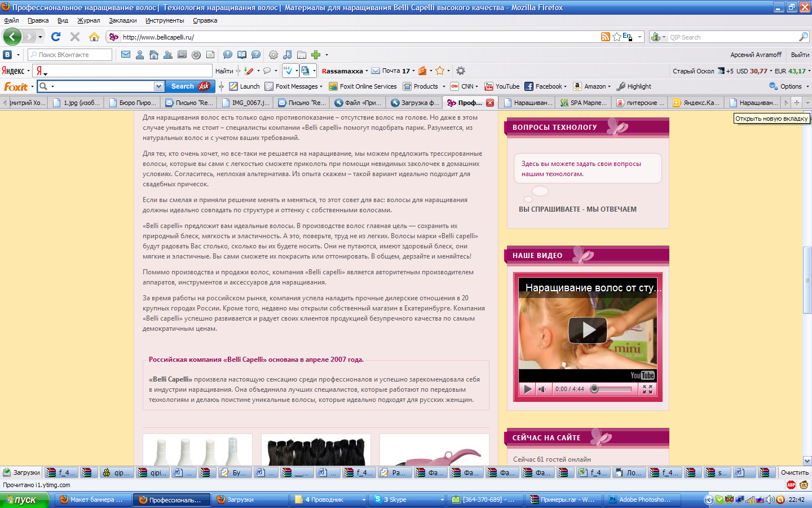Click the Найти button in Yandex bar
Image resolution: width=812 pixels, height=508 pixels.
[224, 71]
